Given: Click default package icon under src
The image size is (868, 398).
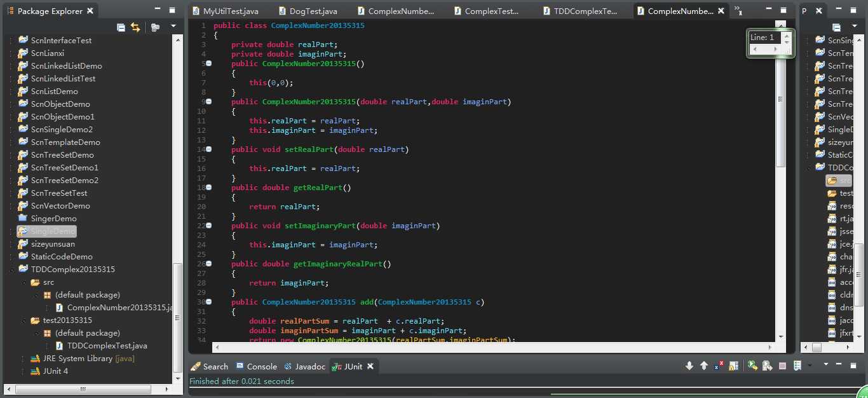Looking at the screenshot, I should click(x=47, y=295).
